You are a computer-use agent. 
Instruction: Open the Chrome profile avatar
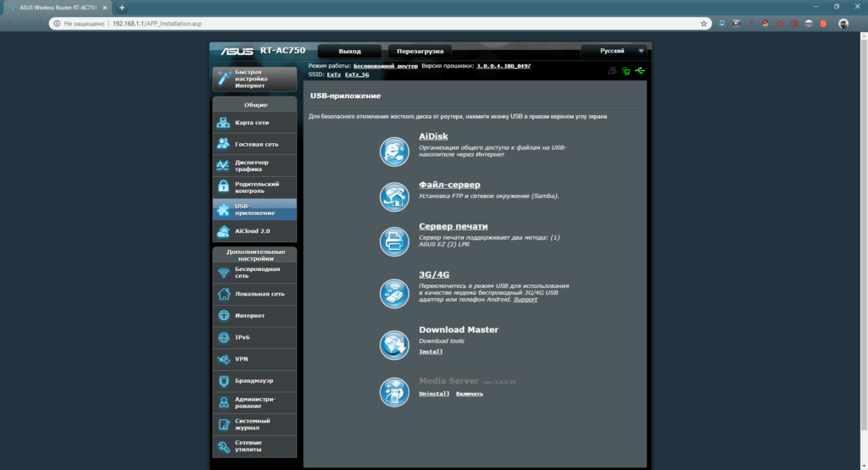tap(843, 24)
